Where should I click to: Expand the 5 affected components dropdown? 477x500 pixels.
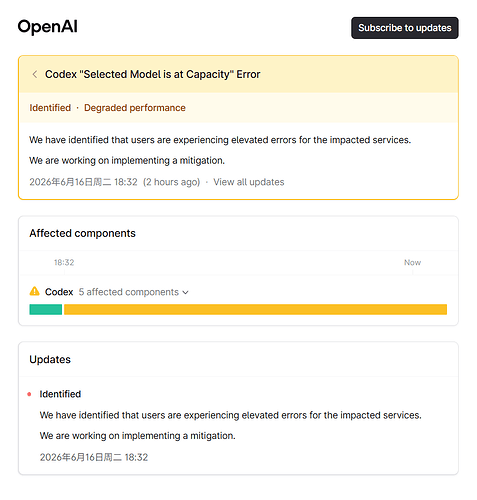point(133,292)
